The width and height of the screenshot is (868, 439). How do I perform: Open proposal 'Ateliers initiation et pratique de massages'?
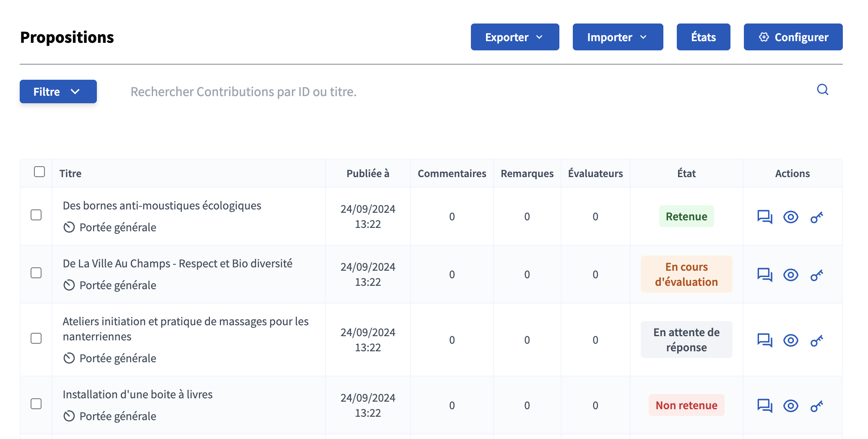185,329
